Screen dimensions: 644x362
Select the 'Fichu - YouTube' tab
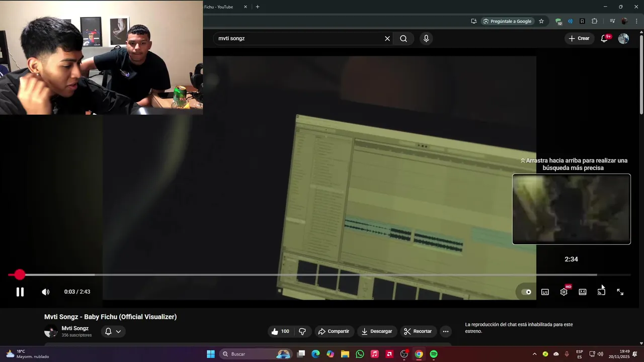click(x=219, y=7)
